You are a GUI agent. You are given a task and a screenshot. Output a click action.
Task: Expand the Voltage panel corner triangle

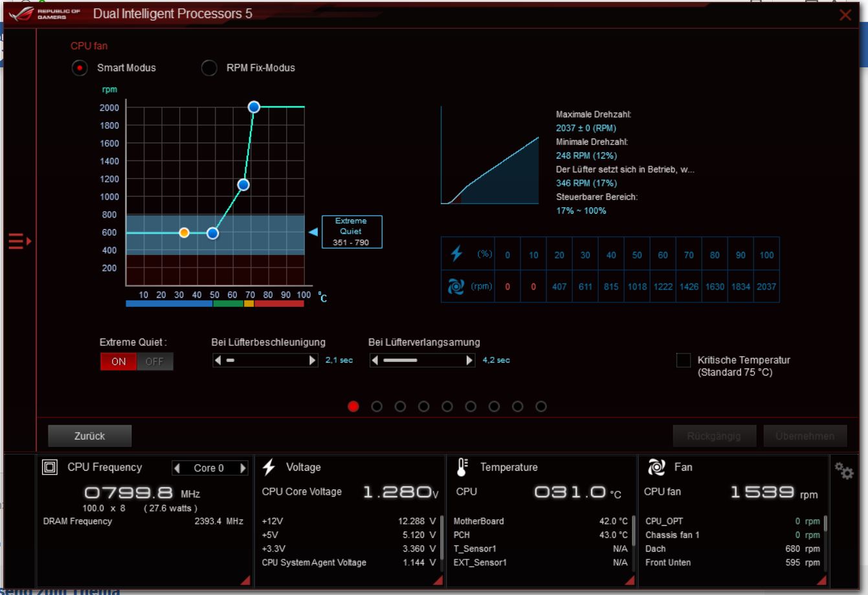(438, 580)
